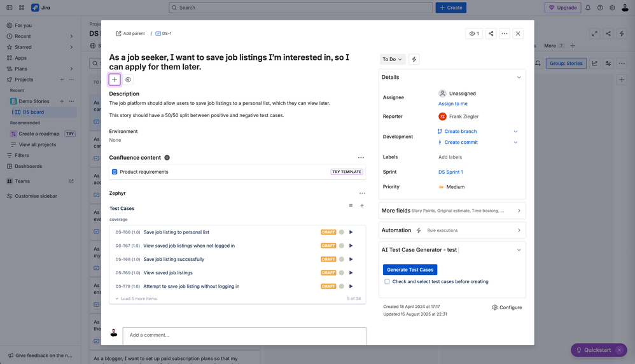Screen dimensions: 635x364
Task: Open the Confluence content three-dot menu
Action: point(361,158)
